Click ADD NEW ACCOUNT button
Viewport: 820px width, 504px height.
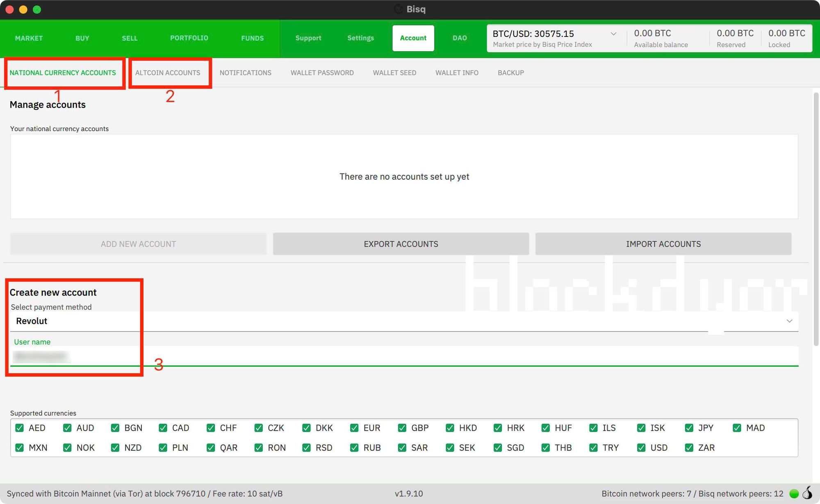click(x=138, y=243)
